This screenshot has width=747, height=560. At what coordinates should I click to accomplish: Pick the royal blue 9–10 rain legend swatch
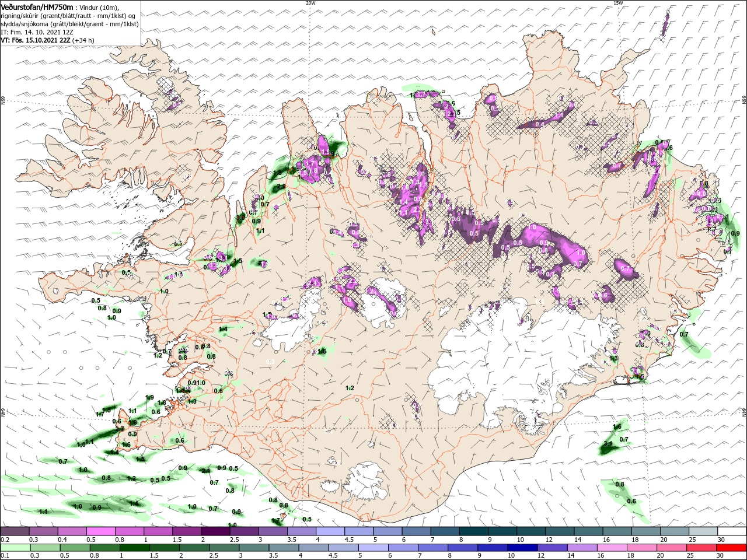click(493, 548)
